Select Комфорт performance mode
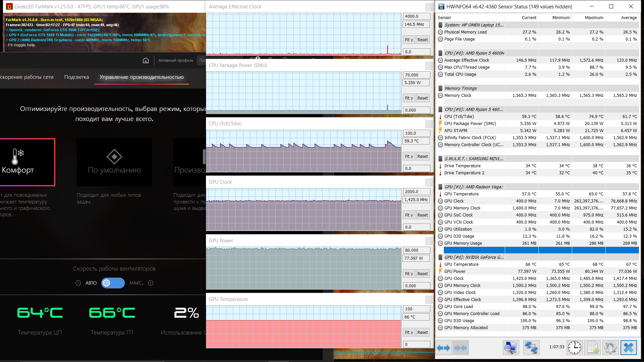Screen dimensions: 644x362 (x=27, y=162)
